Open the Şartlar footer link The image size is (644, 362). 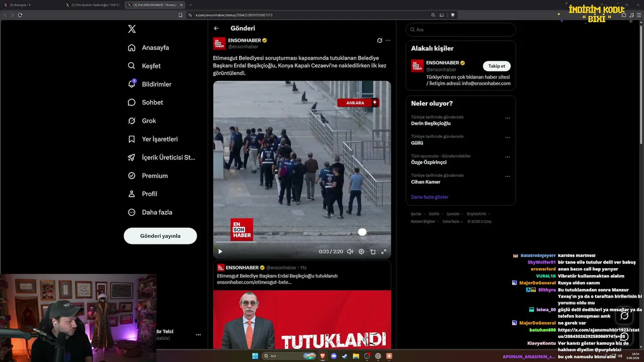(416, 214)
